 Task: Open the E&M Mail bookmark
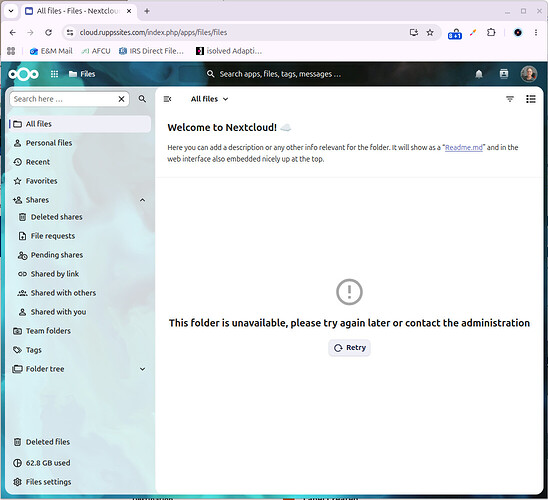click(51, 51)
